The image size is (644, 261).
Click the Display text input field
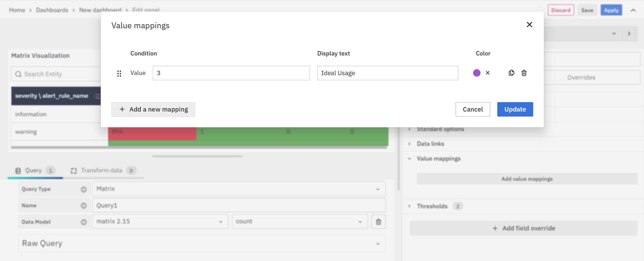click(x=387, y=73)
